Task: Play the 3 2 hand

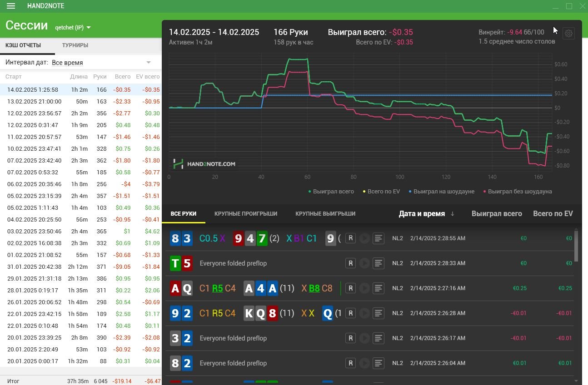Action: pos(364,338)
